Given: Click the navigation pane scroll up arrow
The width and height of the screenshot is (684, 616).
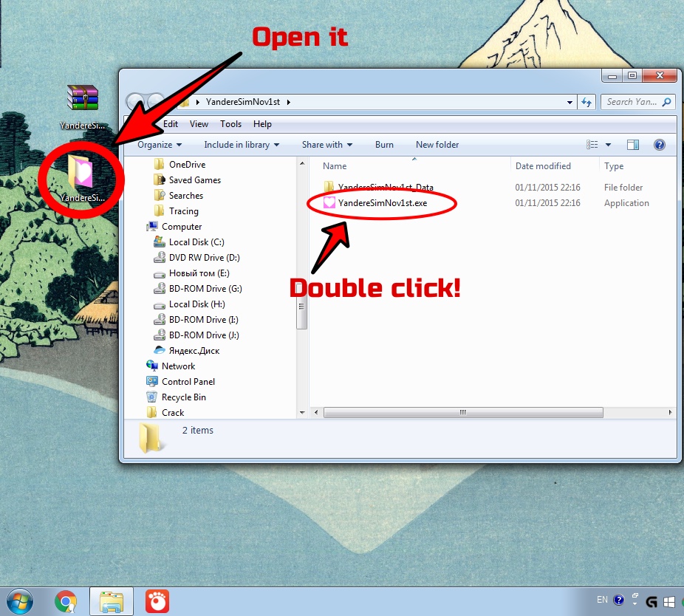Looking at the screenshot, I should pyautogui.click(x=302, y=163).
